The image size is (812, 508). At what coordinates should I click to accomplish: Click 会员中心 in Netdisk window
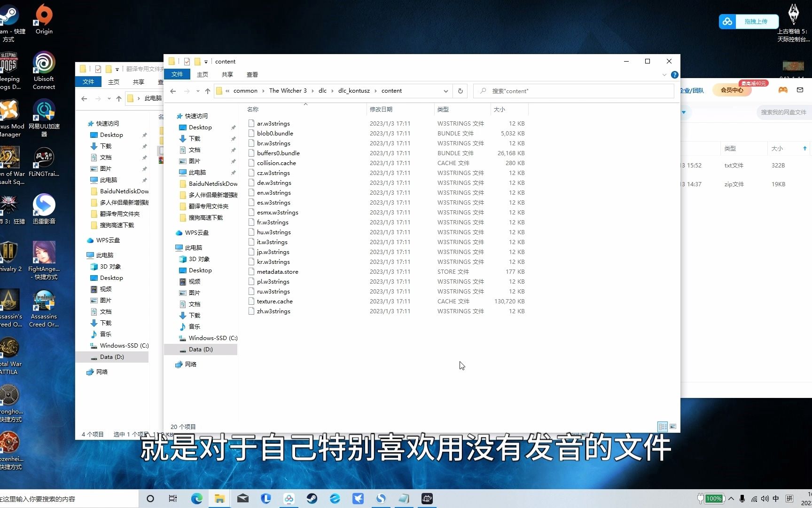point(732,90)
